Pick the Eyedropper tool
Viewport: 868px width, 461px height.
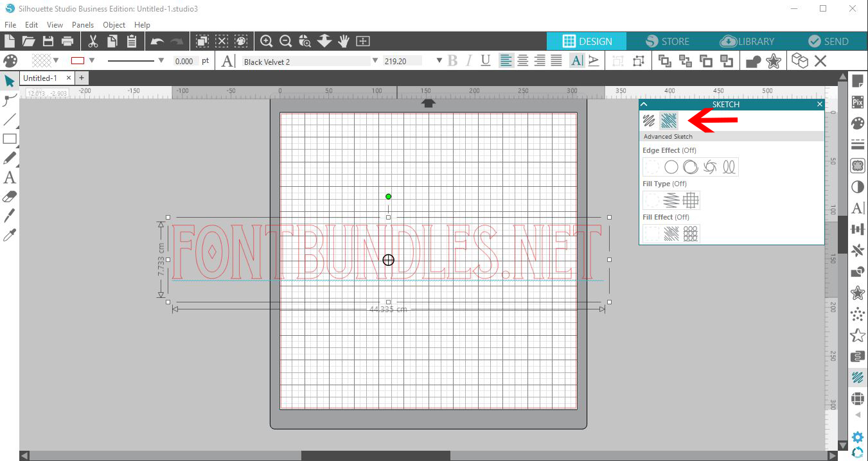pyautogui.click(x=10, y=235)
